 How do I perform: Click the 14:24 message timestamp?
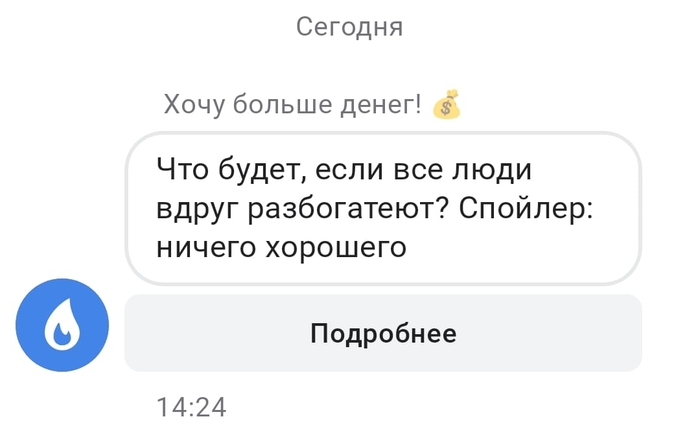coord(192,407)
